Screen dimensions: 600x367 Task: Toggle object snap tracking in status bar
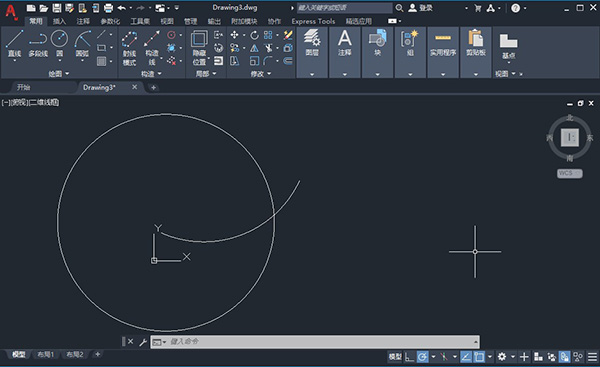pos(466,357)
